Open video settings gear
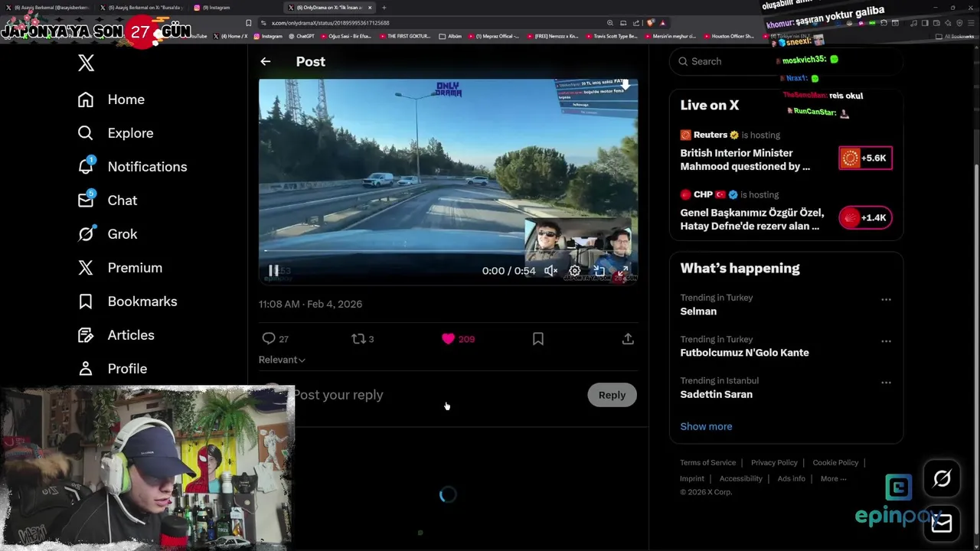The width and height of the screenshot is (980, 551). point(575,271)
